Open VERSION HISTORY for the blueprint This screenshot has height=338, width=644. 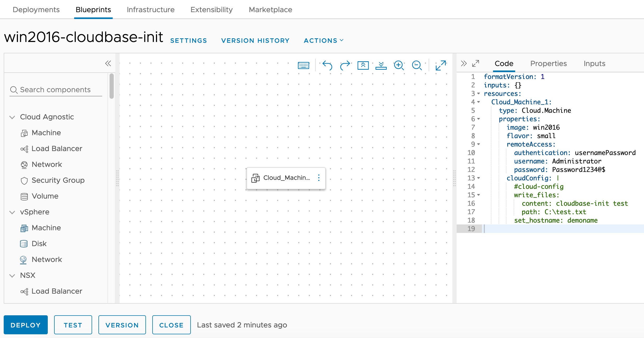tap(255, 40)
